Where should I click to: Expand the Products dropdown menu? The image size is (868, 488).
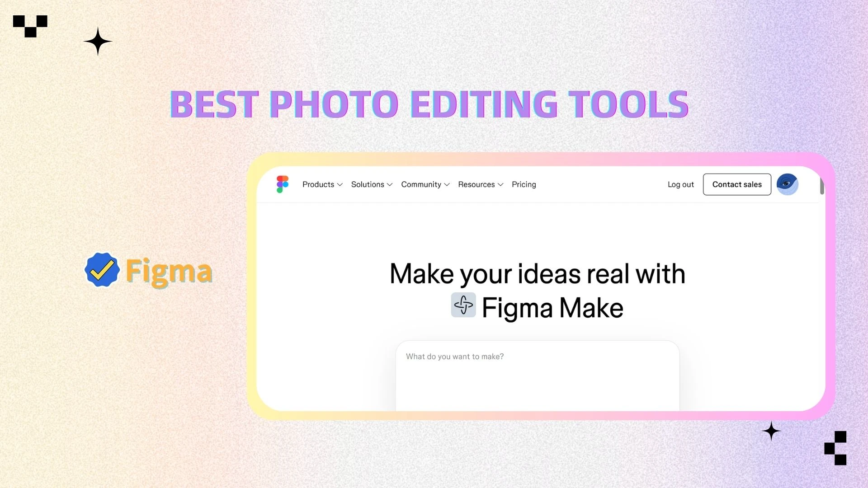(322, 184)
